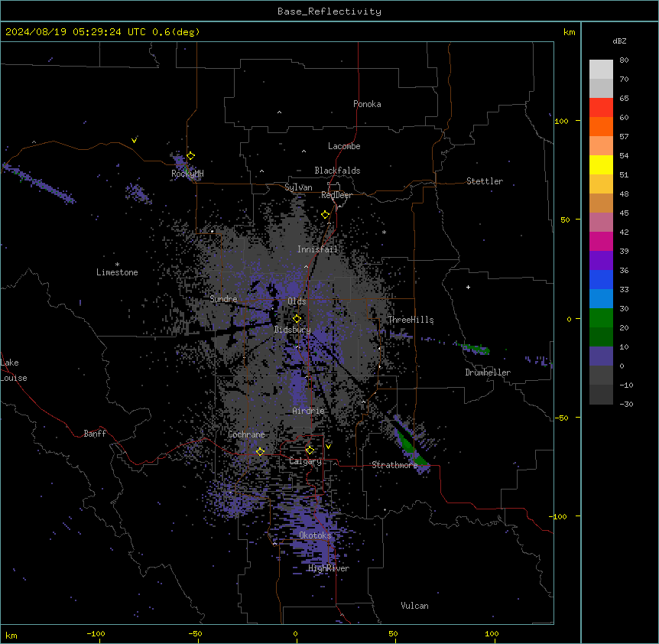Select the orange 57-60 dBZ legend swatch
The width and height of the screenshot is (659, 644).
[x=601, y=126]
